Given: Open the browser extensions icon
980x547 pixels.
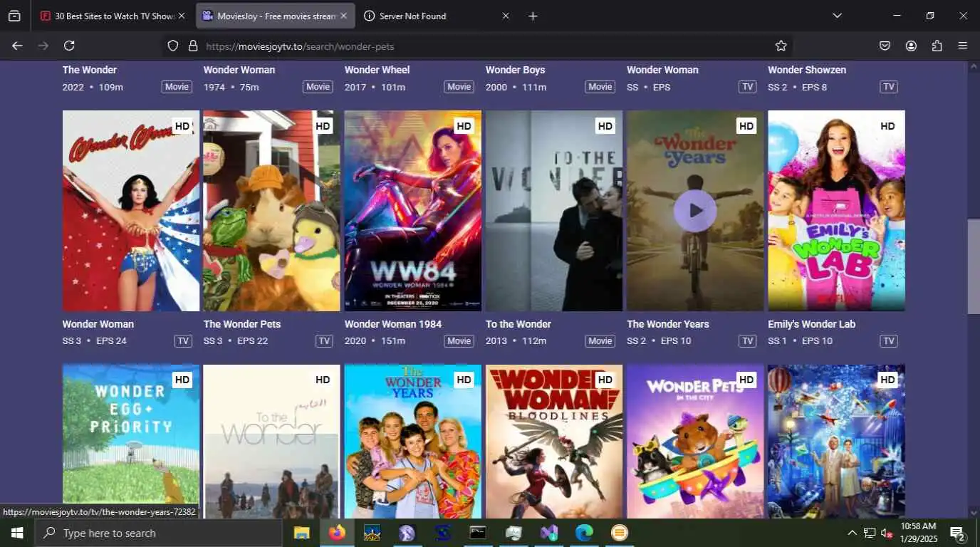Looking at the screenshot, I should coord(937,46).
